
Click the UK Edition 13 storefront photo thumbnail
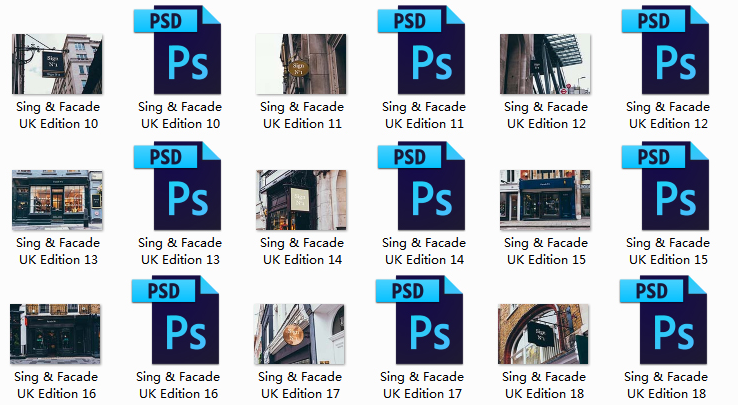(x=57, y=200)
